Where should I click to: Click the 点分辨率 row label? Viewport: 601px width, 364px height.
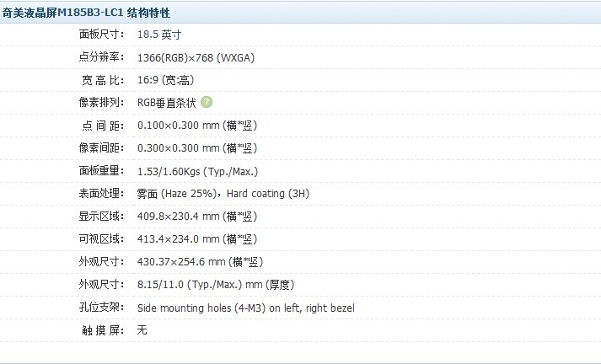[101, 57]
